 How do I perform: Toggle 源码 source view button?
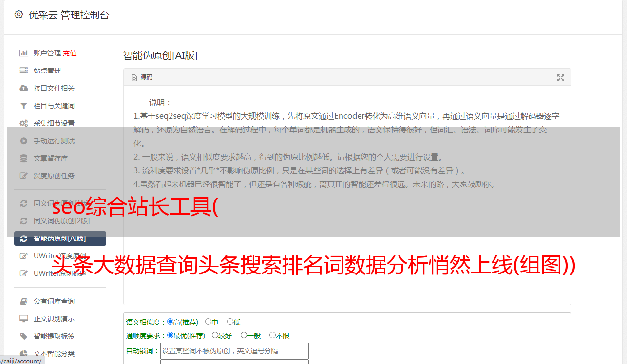(x=142, y=77)
